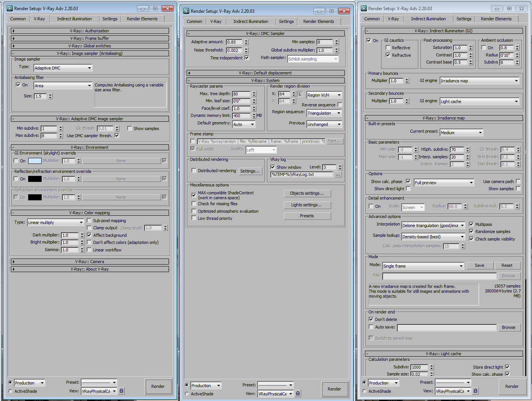Enable GI Environment skylight override On

(x=16, y=160)
